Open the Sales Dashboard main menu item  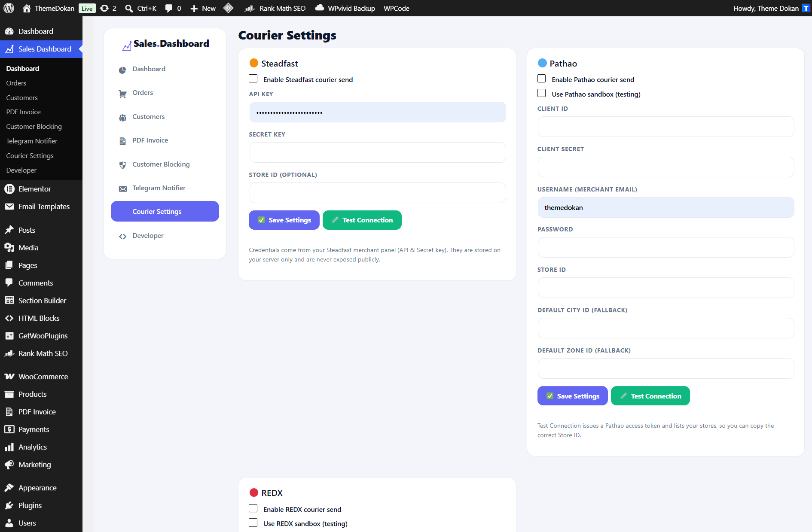41,49
